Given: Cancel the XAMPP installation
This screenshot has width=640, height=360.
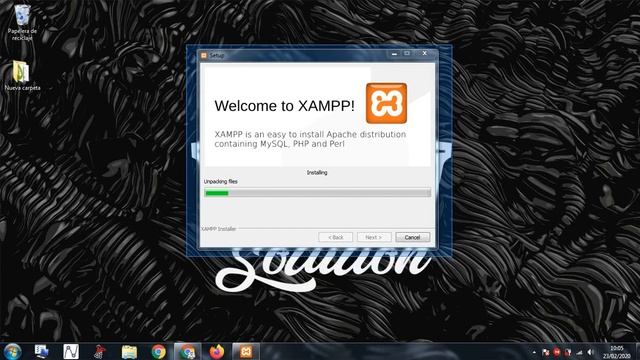Looking at the screenshot, I should pyautogui.click(x=412, y=237).
